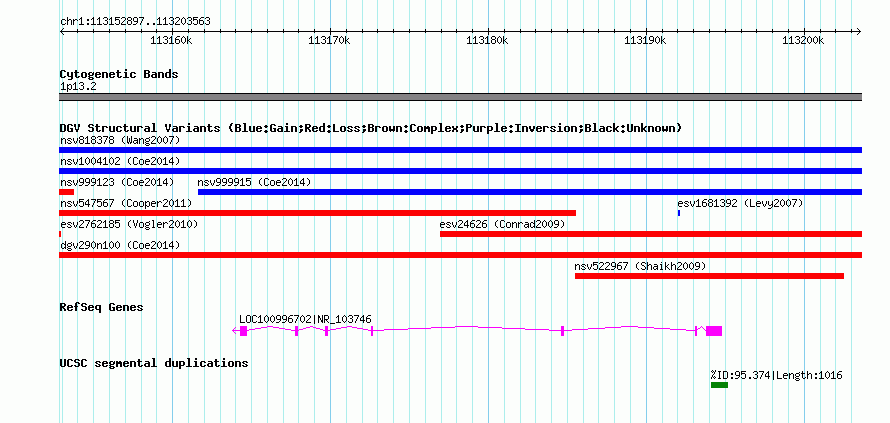Viewport: 890px width, 423px height.
Task: Click the chr1:113152897..113203563 coordinate label
Action: tap(135, 22)
